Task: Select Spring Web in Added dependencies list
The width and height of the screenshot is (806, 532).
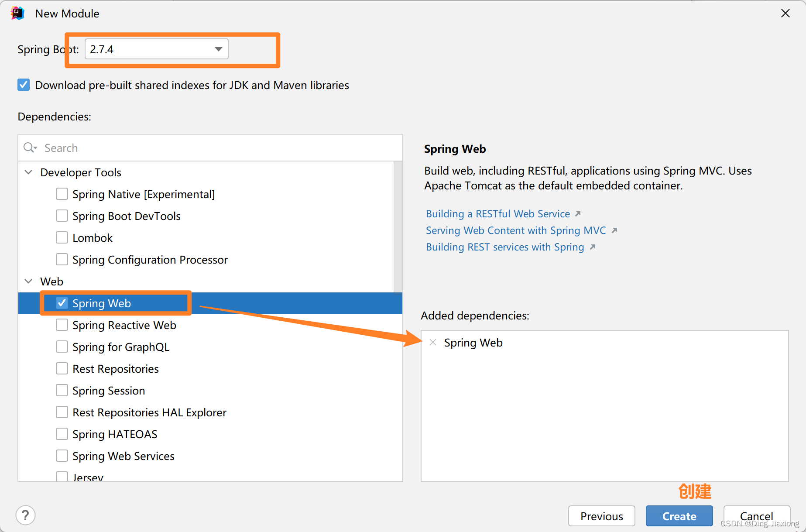Action: [473, 343]
